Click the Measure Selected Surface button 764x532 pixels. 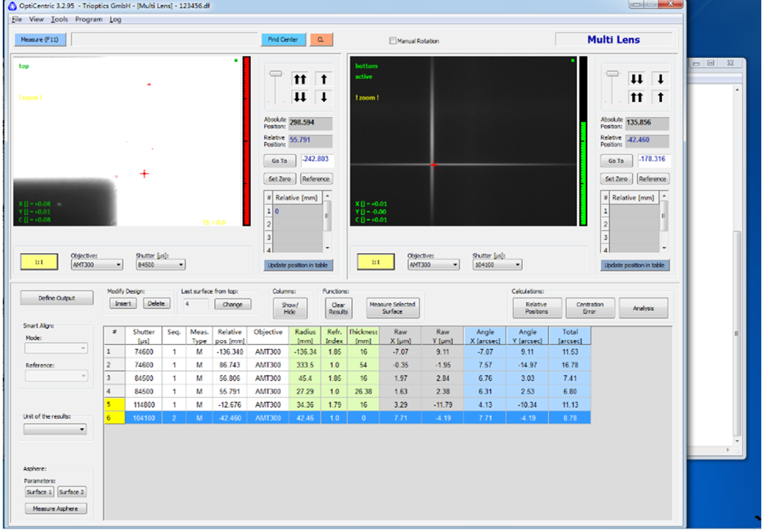[x=392, y=307]
